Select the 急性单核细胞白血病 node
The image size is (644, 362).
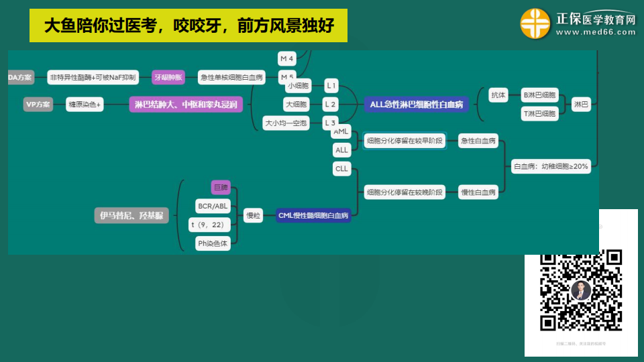(x=232, y=77)
